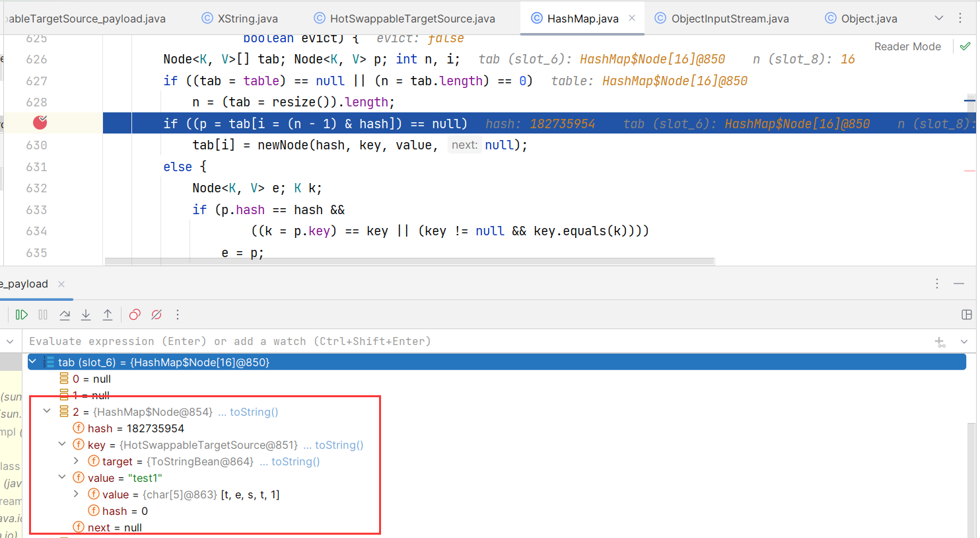Show hidden editor tabs dropdown
The width and height of the screenshot is (980, 538).
(939, 19)
